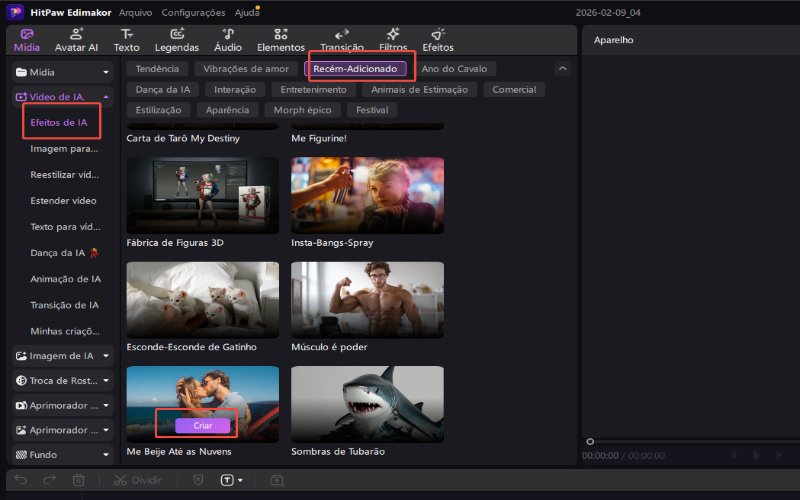Screen dimensions: 800x500
Task: Open the Arquivo menu
Action: (136, 13)
